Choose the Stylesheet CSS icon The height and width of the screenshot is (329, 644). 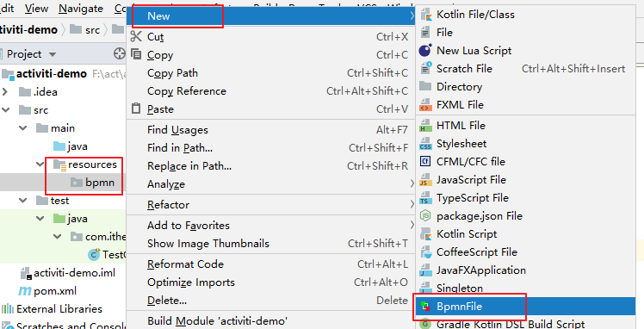point(425,144)
